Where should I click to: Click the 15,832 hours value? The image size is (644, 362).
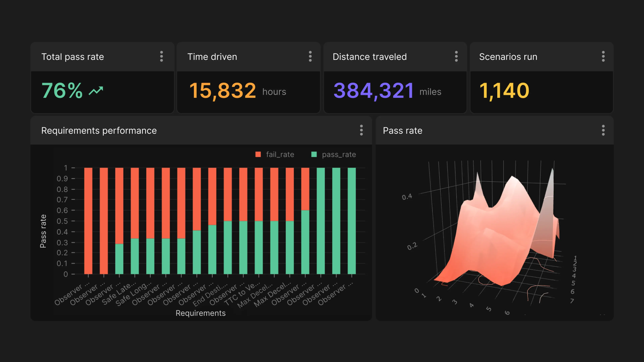(x=223, y=91)
